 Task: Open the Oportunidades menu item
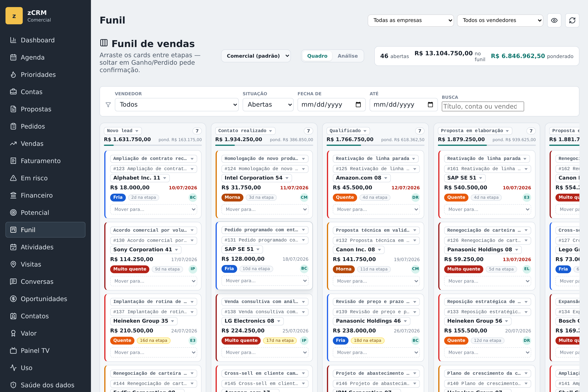(45, 299)
